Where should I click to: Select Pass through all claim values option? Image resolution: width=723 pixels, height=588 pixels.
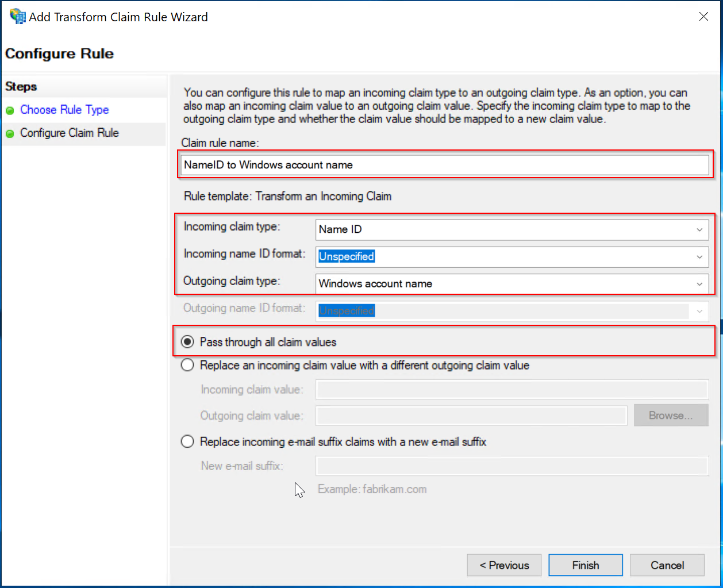(x=187, y=342)
